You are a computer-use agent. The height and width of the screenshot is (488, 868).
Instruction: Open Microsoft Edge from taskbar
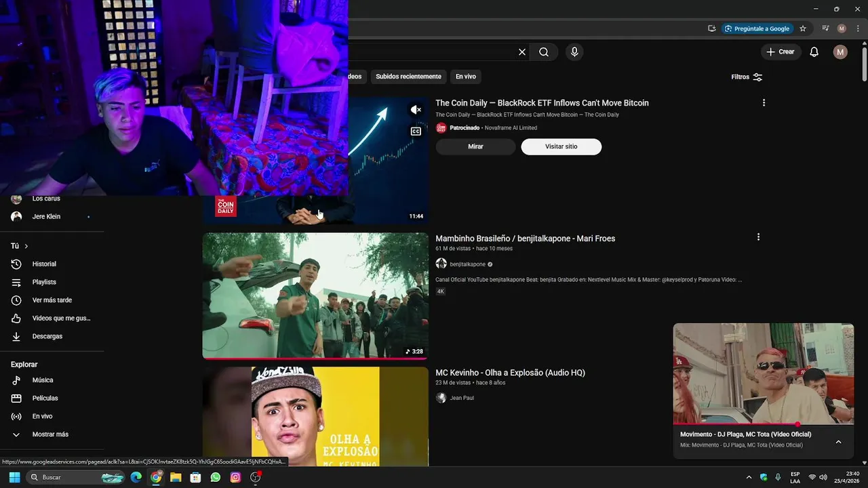pyautogui.click(x=136, y=477)
